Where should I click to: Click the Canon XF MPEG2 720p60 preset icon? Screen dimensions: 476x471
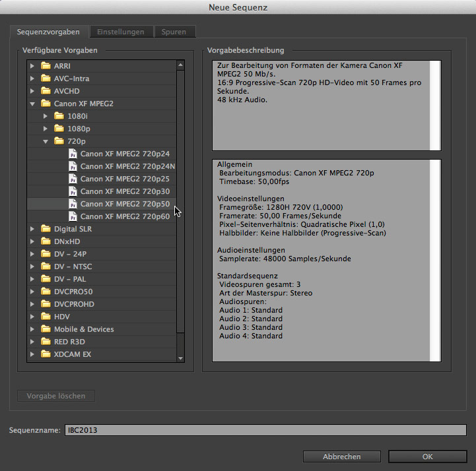pyautogui.click(x=73, y=216)
